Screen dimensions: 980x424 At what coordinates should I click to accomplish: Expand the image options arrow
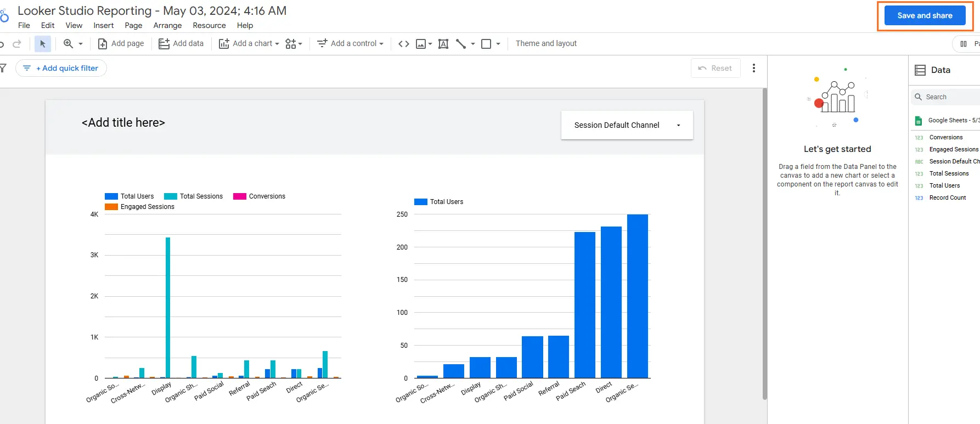tap(430, 44)
